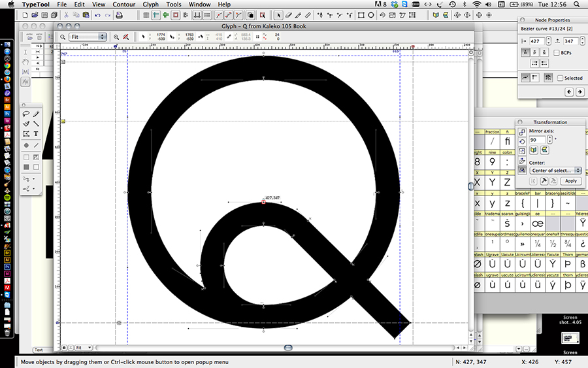Screen dimensions: 588x368
Task: Open the Window menu
Action: tap(199, 4)
